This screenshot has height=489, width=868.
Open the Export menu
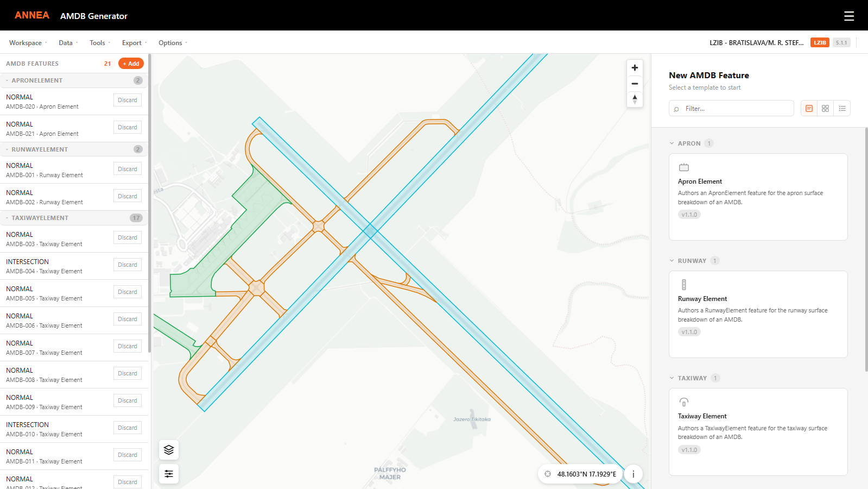coord(135,43)
